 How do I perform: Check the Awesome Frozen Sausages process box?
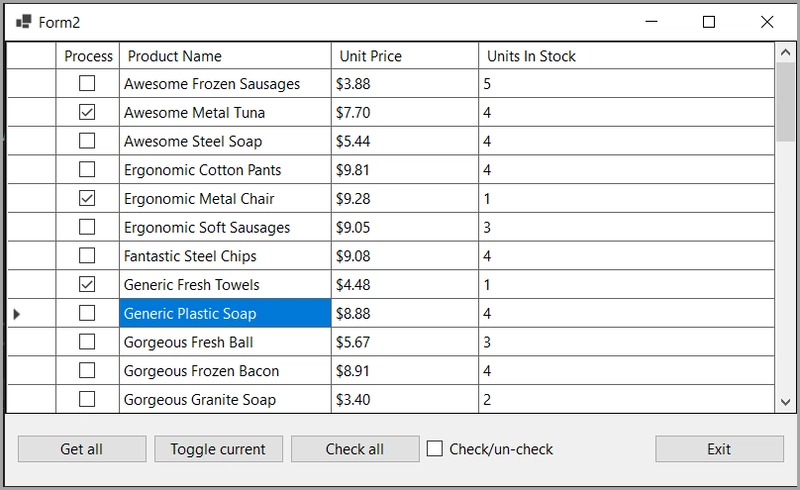87,83
